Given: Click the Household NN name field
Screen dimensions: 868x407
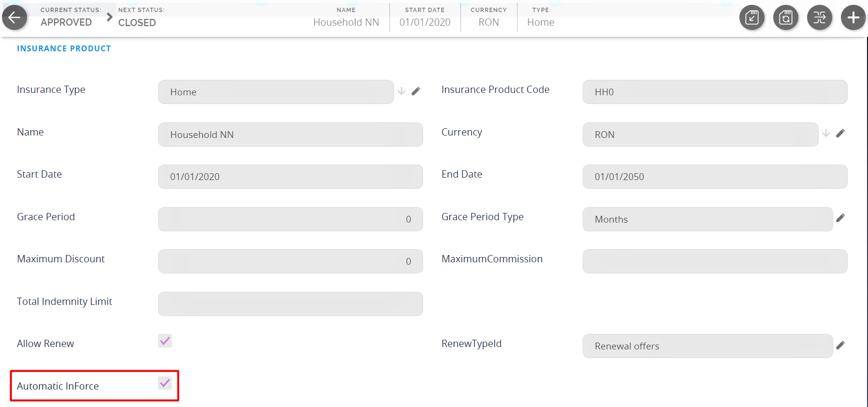Looking at the screenshot, I should coord(290,135).
